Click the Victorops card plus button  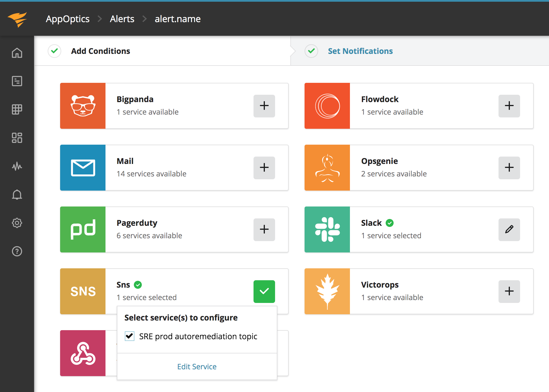point(509,291)
